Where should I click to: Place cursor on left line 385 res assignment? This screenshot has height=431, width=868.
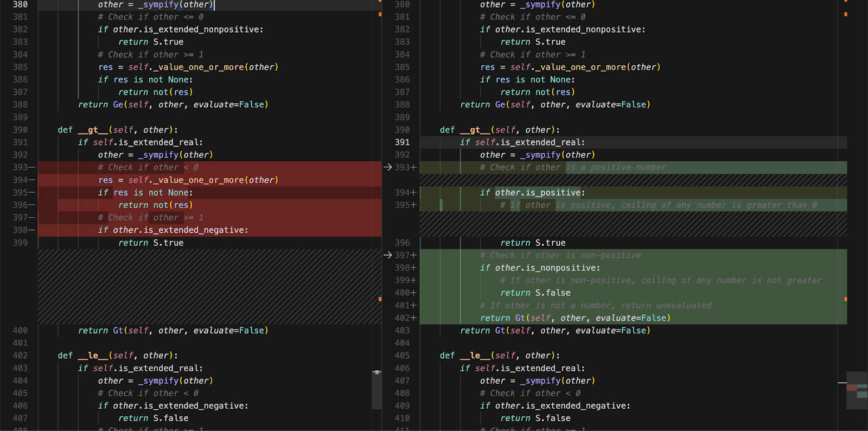coord(188,67)
